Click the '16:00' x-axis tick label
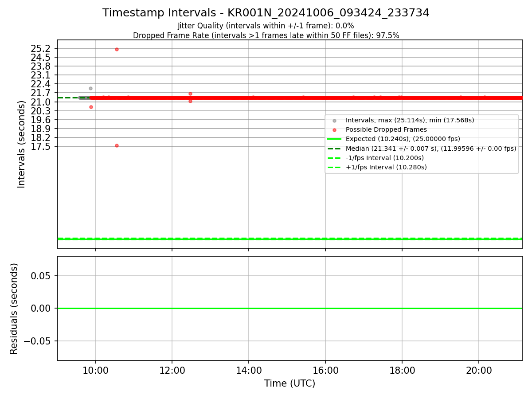This screenshot has width=532, height=399. click(325, 371)
